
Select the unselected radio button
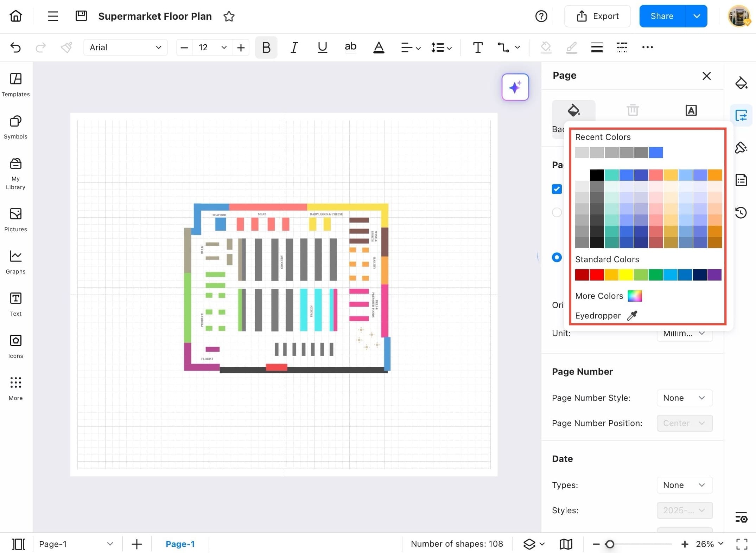click(557, 212)
